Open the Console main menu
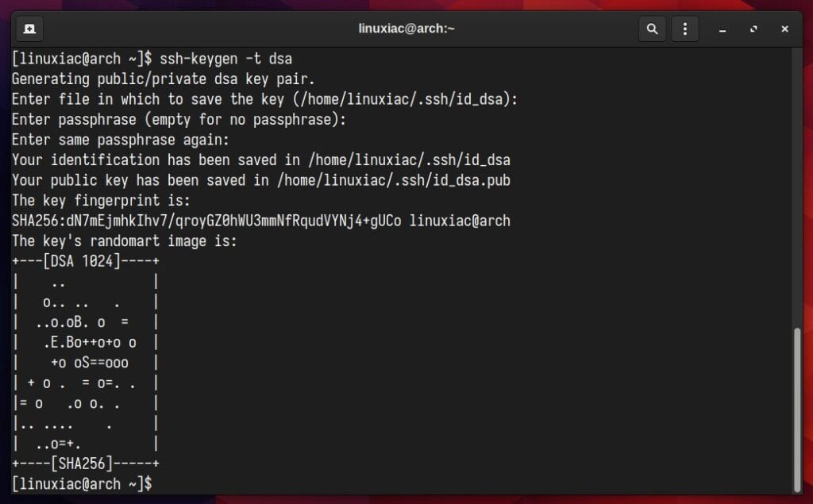813x504 pixels. [x=684, y=29]
